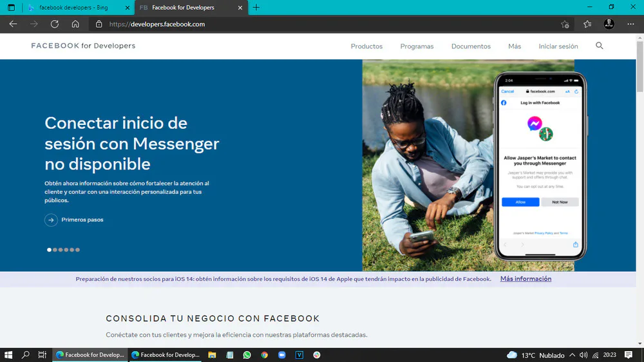The image size is (644, 362).
Task: Open a new browser tab
Action: (256, 7)
